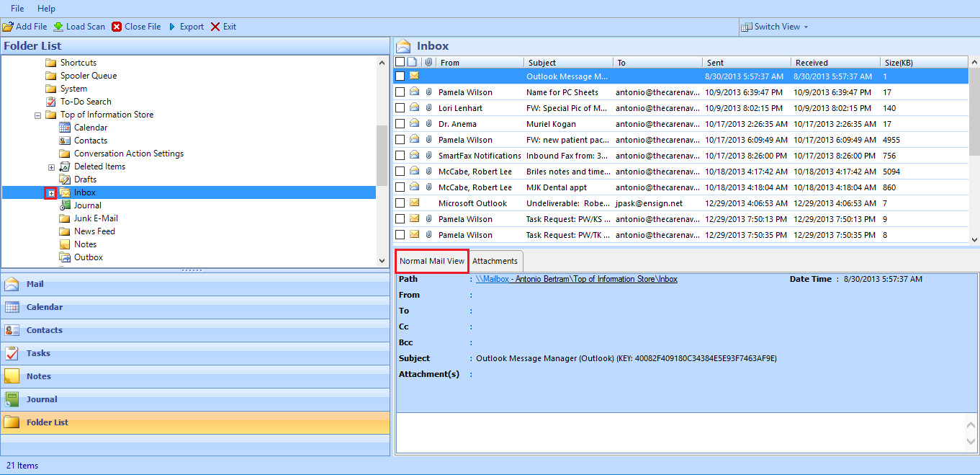Click the Deleted Items recycle icon

click(x=65, y=167)
